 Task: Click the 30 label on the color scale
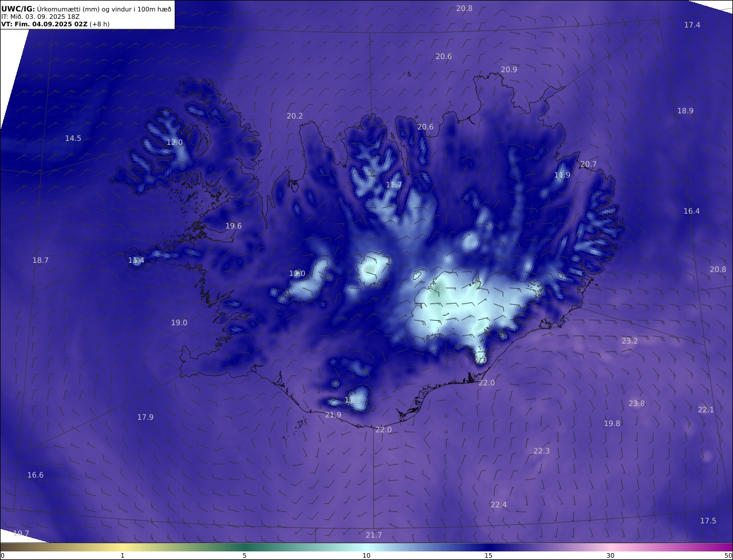[610, 555]
